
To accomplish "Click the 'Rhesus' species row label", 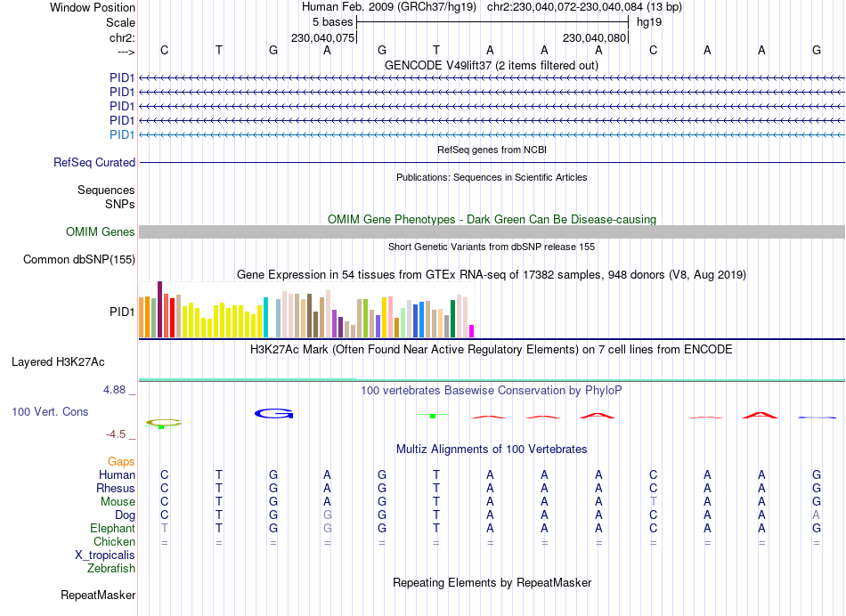I will [x=116, y=488].
